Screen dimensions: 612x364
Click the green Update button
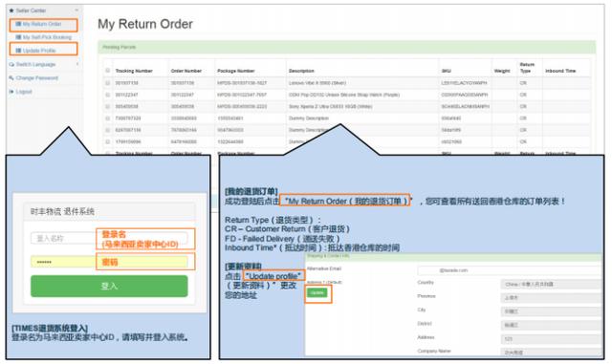[317, 292]
